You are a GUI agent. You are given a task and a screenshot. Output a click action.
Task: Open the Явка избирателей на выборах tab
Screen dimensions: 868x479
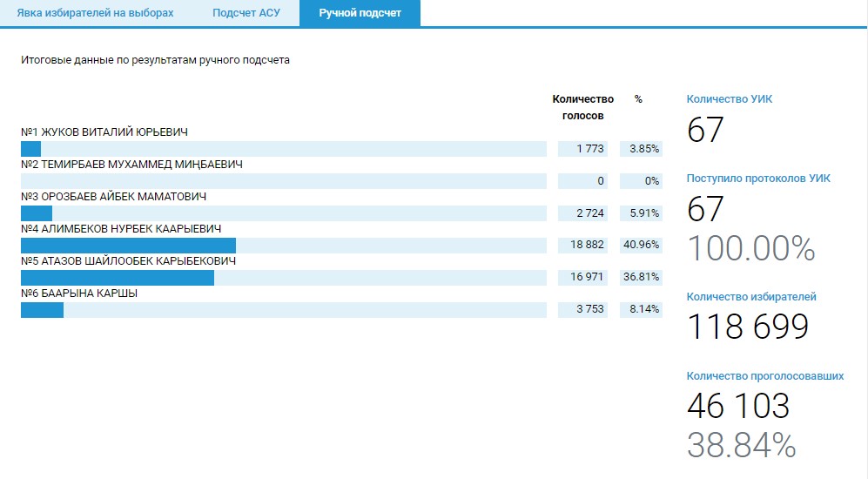pyautogui.click(x=96, y=13)
